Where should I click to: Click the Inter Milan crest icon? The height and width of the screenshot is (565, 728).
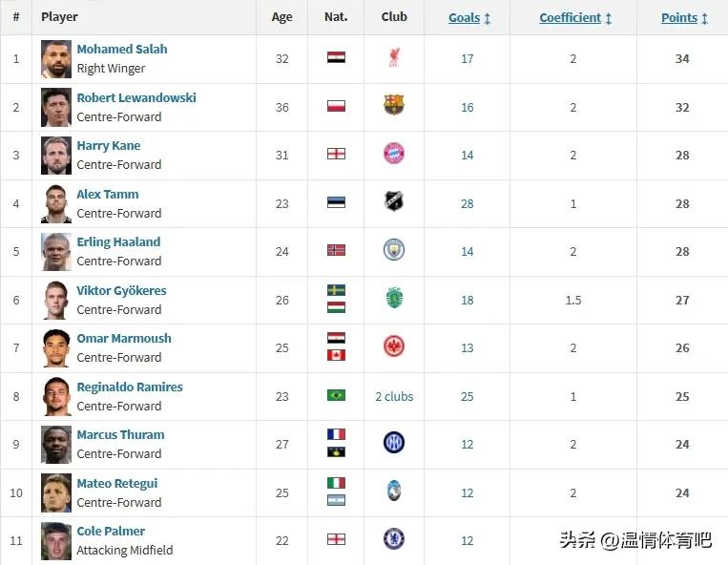click(394, 443)
